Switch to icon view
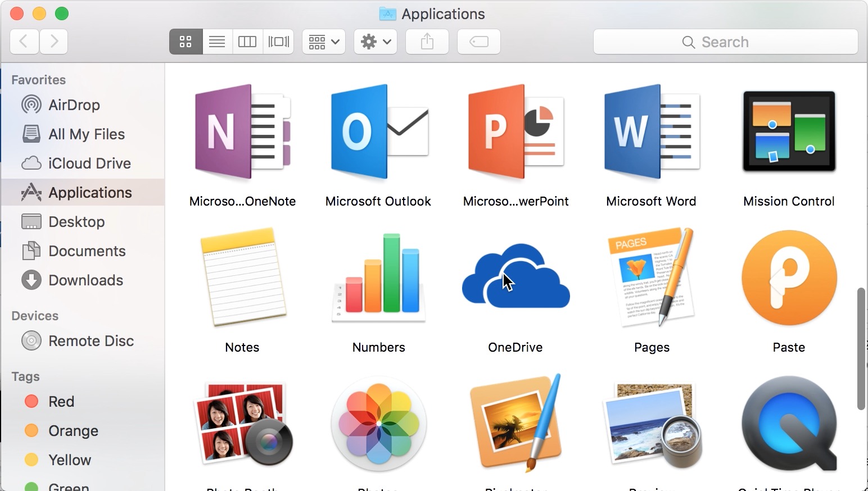This screenshot has height=491, width=868. click(x=186, y=42)
